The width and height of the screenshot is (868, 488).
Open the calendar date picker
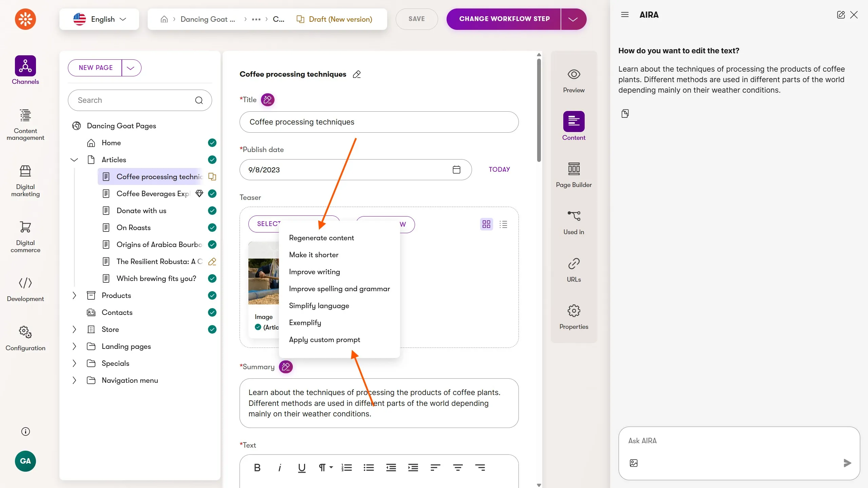coord(456,170)
